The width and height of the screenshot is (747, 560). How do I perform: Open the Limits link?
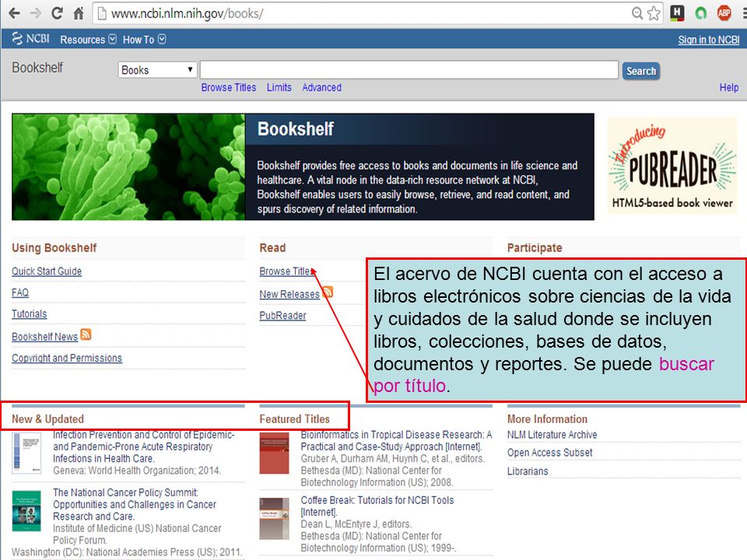[x=279, y=88]
